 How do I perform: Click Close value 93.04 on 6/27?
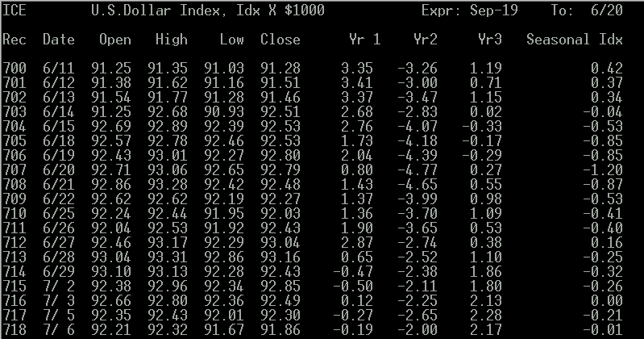(x=280, y=242)
